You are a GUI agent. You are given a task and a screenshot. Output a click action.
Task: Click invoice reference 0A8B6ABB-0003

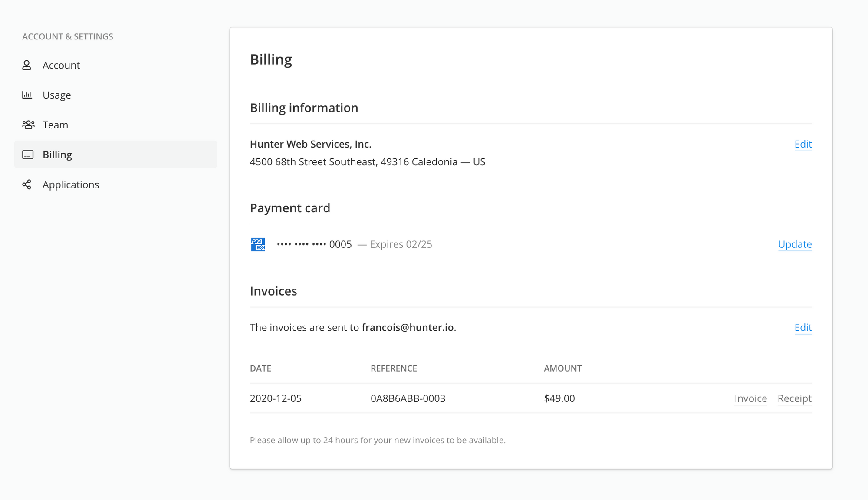tap(408, 398)
